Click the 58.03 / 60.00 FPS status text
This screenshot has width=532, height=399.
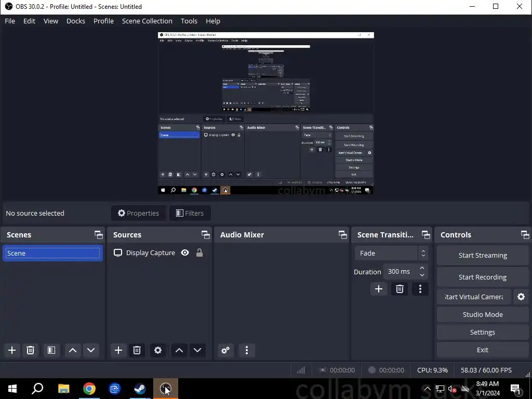pyautogui.click(x=486, y=370)
